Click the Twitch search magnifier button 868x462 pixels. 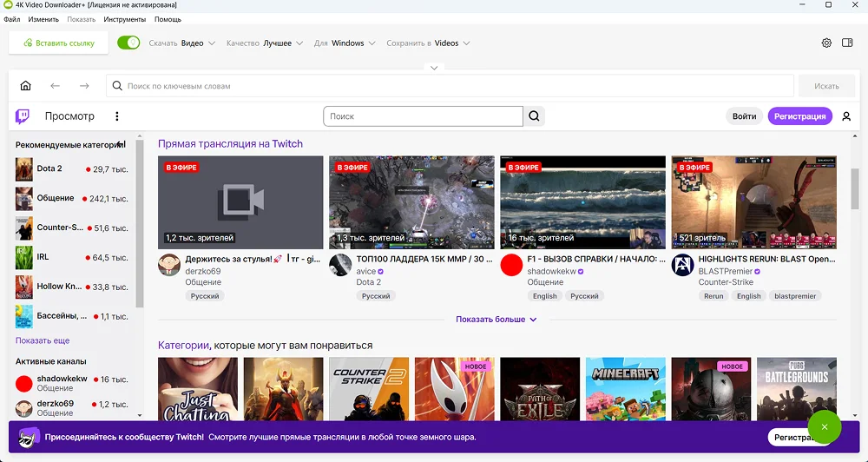tap(534, 116)
